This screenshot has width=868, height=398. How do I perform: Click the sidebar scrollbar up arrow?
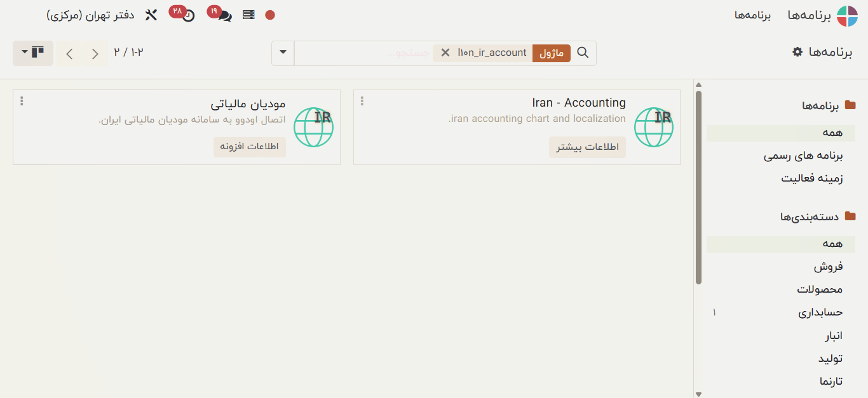coord(699,84)
